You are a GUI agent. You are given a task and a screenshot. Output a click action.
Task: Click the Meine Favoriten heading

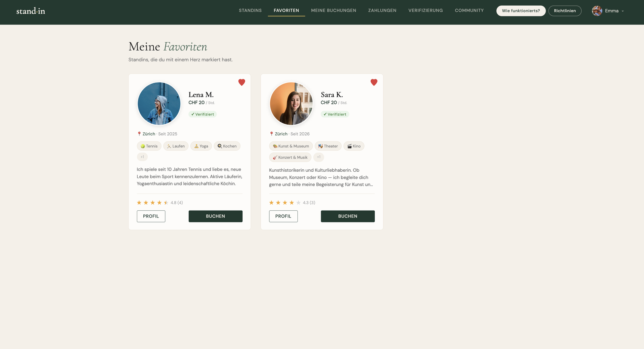tap(168, 47)
